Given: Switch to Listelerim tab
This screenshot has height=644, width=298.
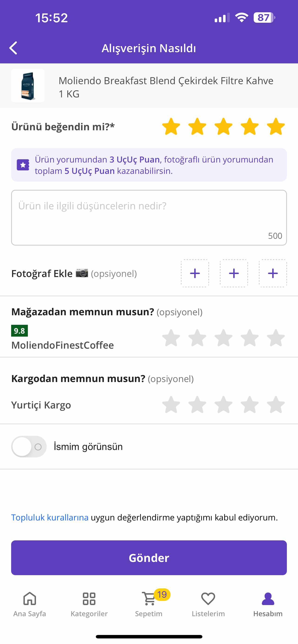Looking at the screenshot, I should coord(208,603).
